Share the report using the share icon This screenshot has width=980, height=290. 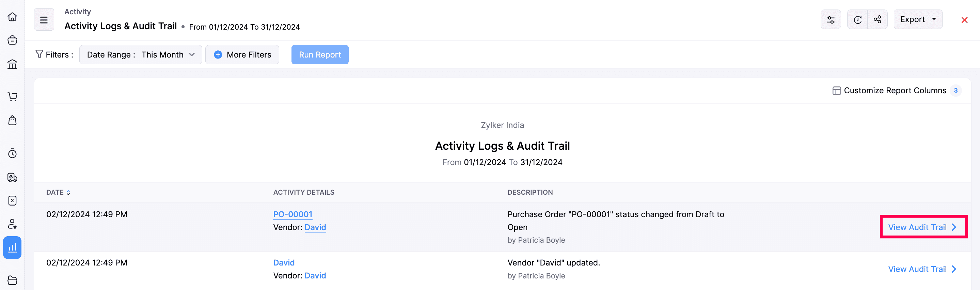click(877, 19)
